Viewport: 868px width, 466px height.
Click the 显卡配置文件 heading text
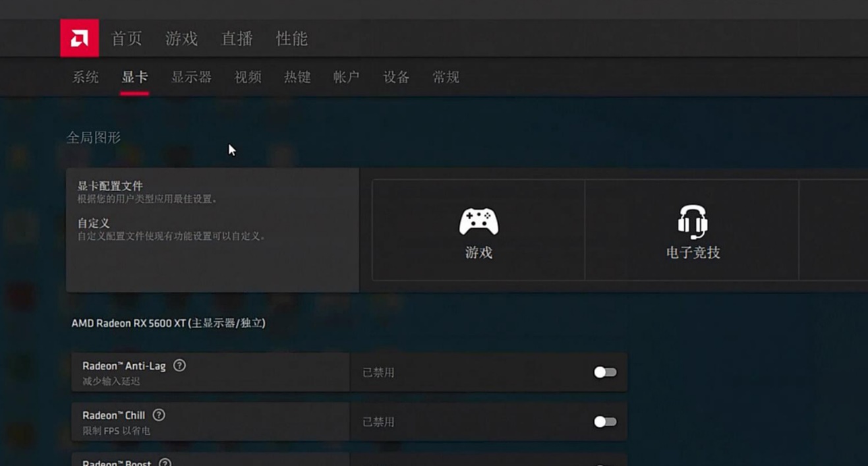pyautogui.click(x=110, y=186)
